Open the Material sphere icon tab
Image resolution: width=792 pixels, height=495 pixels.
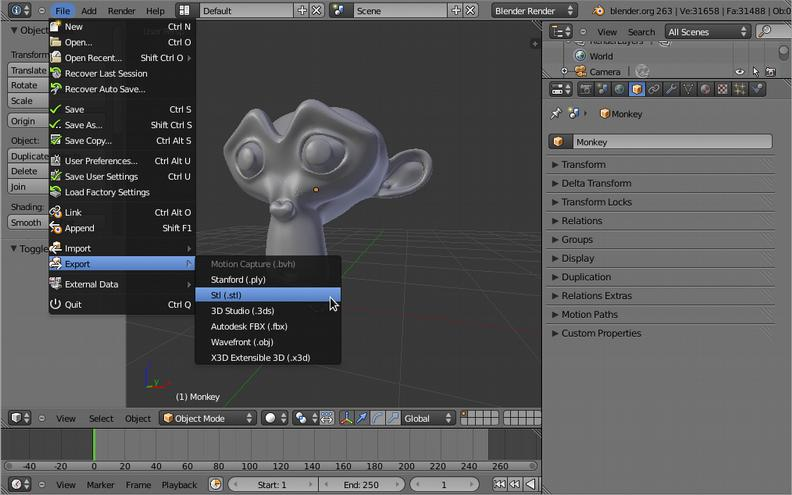(x=705, y=89)
